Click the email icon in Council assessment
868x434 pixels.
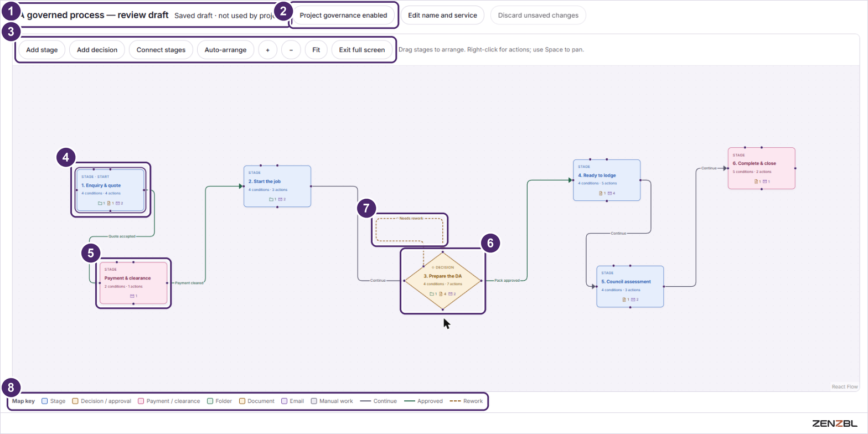(x=633, y=299)
